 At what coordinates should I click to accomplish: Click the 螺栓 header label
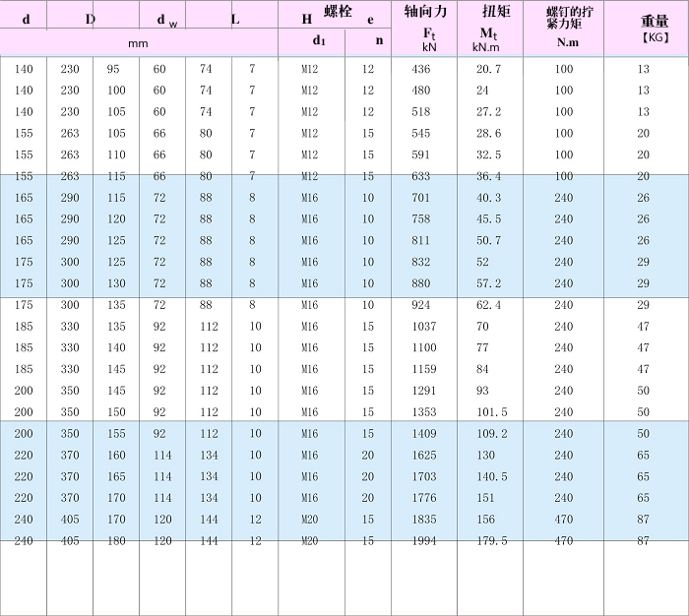(x=338, y=17)
